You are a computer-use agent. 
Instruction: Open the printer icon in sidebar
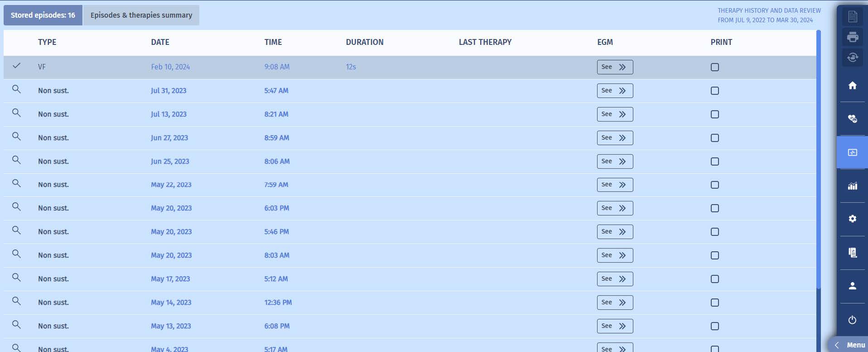pos(852,37)
